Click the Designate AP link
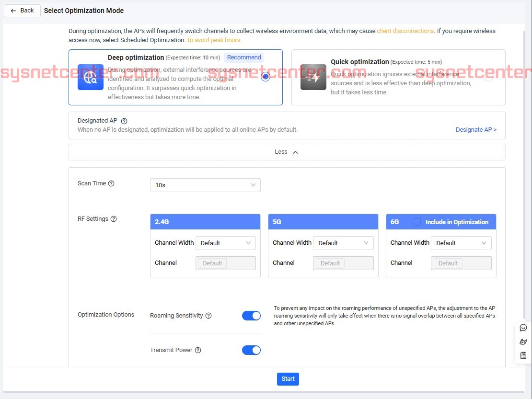This screenshot has height=399, width=532. [x=475, y=129]
